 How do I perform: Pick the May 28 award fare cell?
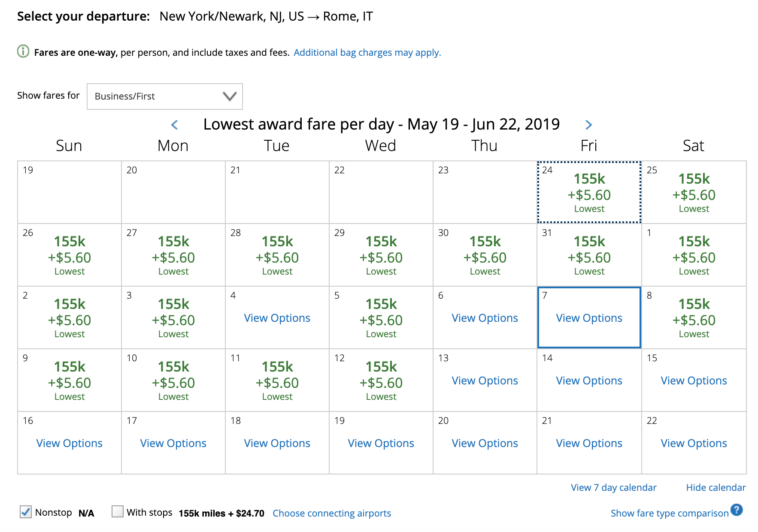(277, 255)
